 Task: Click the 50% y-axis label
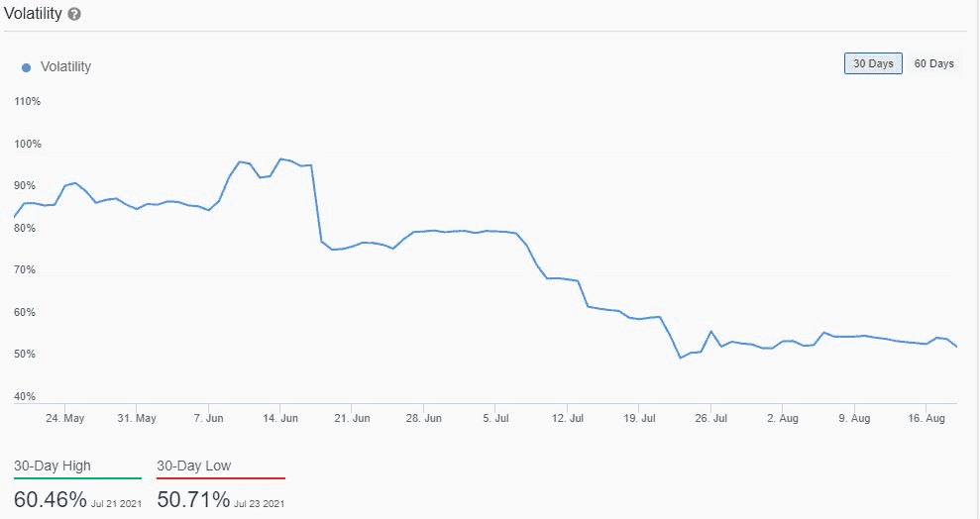(x=28, y=355)
